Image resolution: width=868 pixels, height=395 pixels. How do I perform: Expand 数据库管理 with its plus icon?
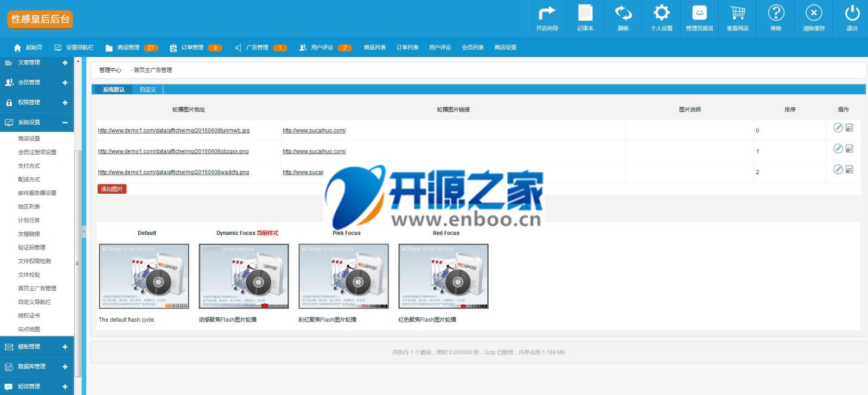(x=65, y=367)
